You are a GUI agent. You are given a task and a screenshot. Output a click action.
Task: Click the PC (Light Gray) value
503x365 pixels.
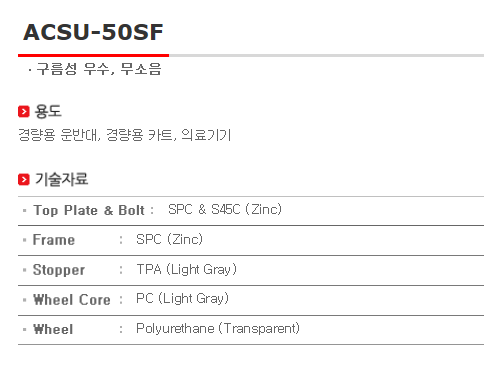182,299
